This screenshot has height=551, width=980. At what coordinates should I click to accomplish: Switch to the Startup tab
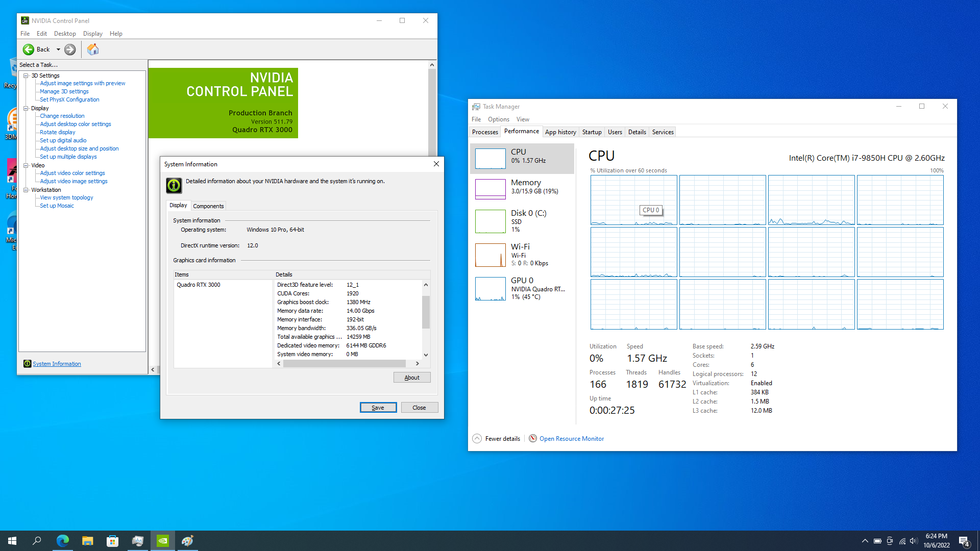coord(592,132)
